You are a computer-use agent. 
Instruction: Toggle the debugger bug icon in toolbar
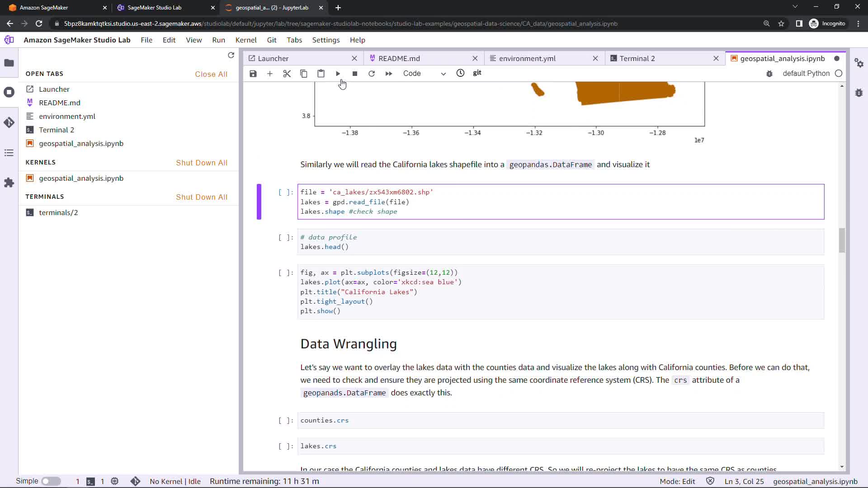[769, 74]
